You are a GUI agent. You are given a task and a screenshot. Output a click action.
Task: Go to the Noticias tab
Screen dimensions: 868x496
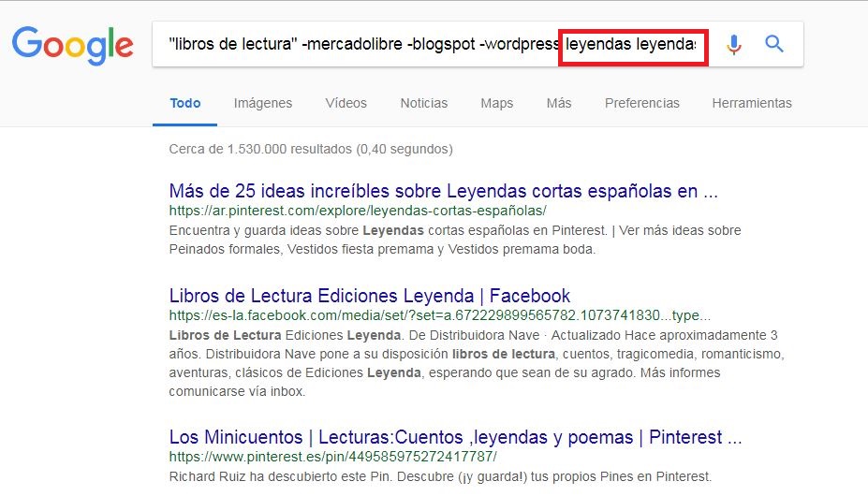[x=423, y=103]
